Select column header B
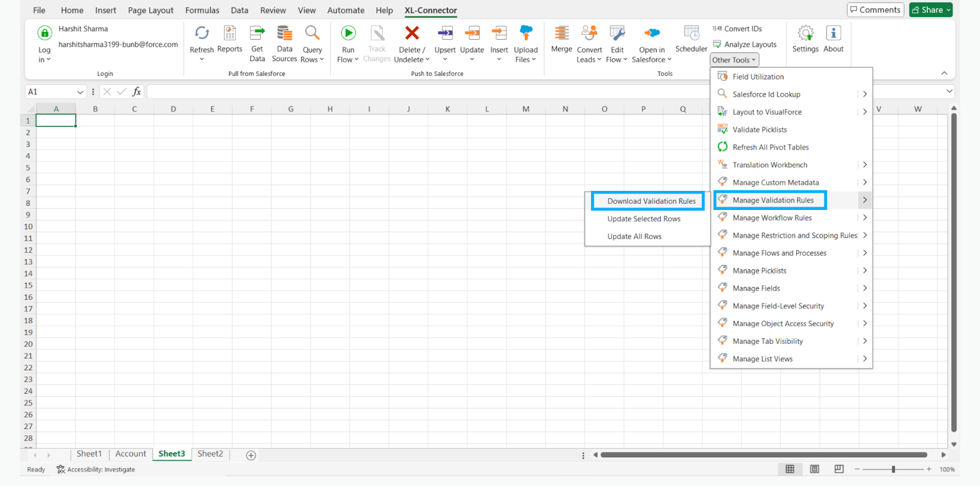 [x=95, y=109]
